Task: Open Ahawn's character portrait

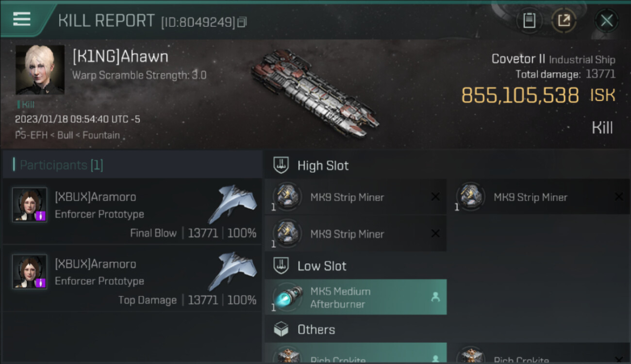Action: (40, 70)
